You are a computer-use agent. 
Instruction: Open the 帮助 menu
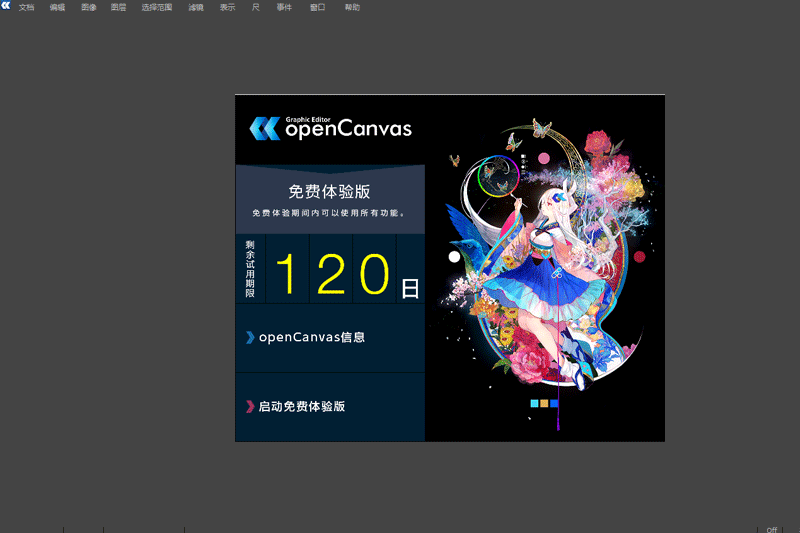352,8
